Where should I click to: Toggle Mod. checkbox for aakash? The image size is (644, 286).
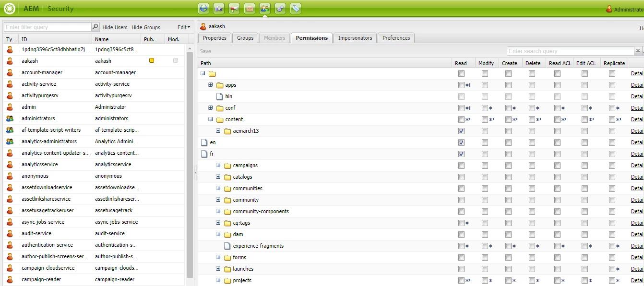pos(176,60)
